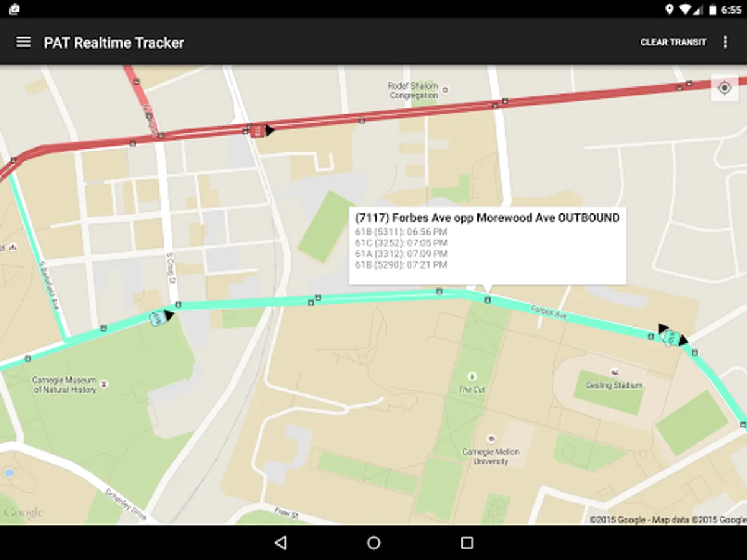Tap the location pin status bar icon
Viewport: 747px width, 560px height.
(669, 9)
